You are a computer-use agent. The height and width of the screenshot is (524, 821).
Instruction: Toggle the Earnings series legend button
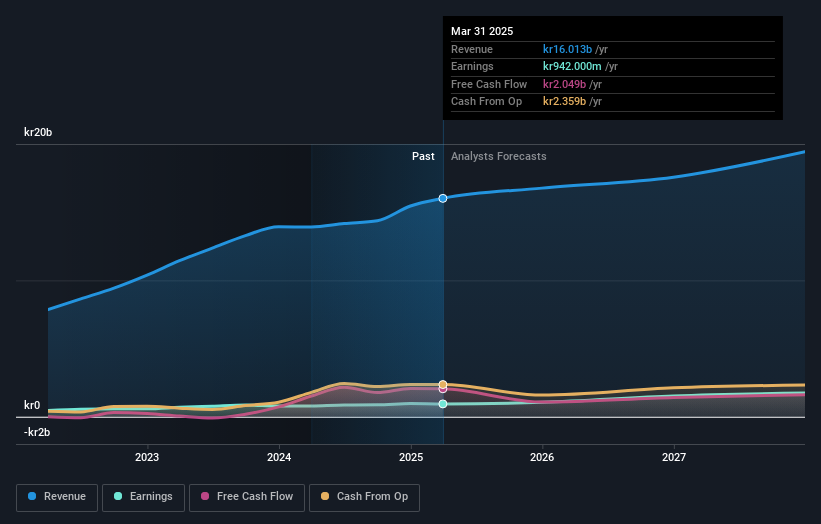click(143, 497)
